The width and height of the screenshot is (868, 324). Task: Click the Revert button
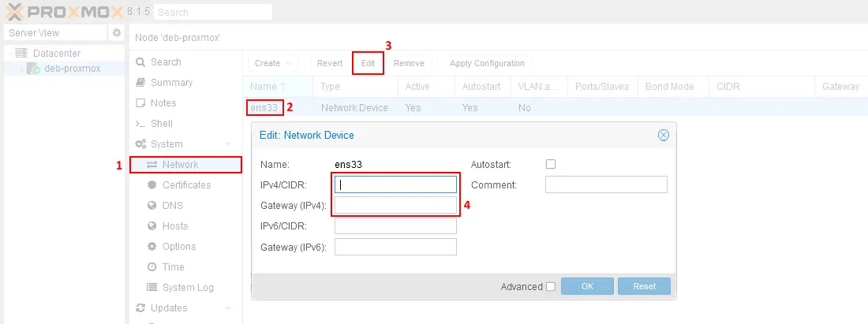[x=330, y=63]
